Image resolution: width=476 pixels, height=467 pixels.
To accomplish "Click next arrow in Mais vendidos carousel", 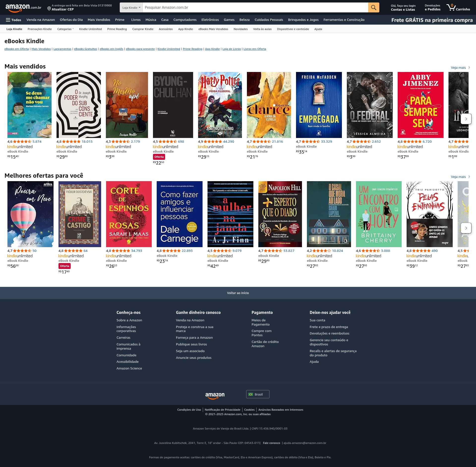I will (466, 119).
